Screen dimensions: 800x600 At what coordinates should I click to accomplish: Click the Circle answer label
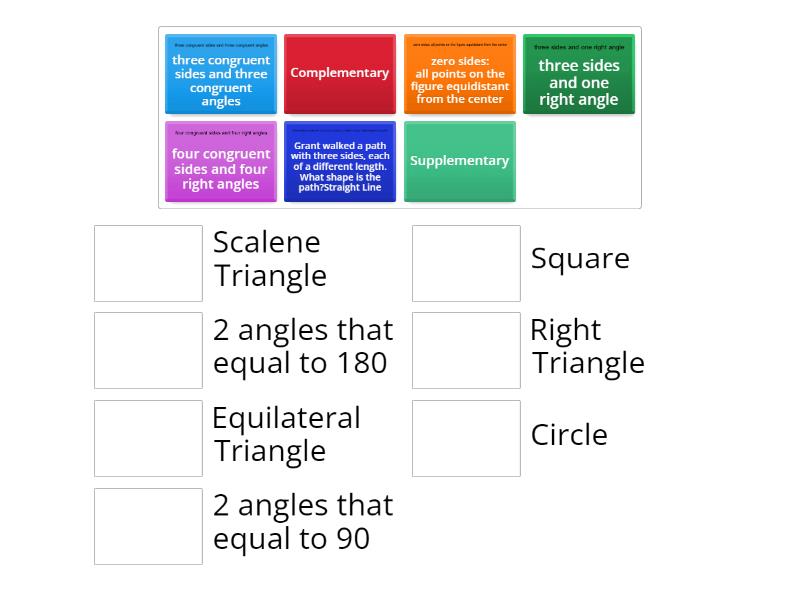point(568,434)
